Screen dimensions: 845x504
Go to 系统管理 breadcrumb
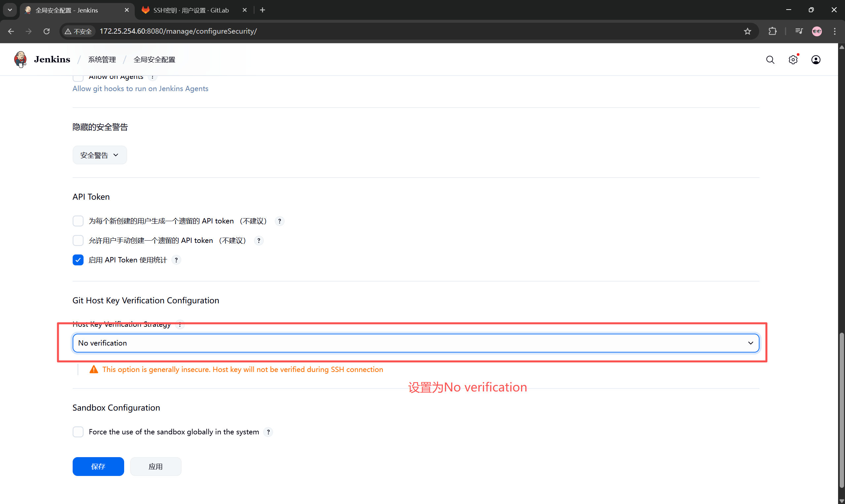(102, 60)
